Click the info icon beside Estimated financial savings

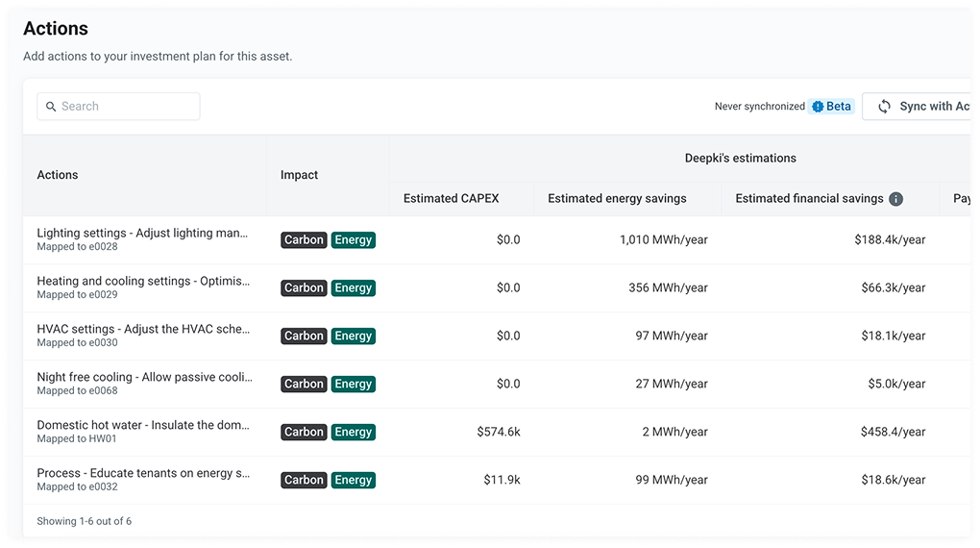coord(895,199)
